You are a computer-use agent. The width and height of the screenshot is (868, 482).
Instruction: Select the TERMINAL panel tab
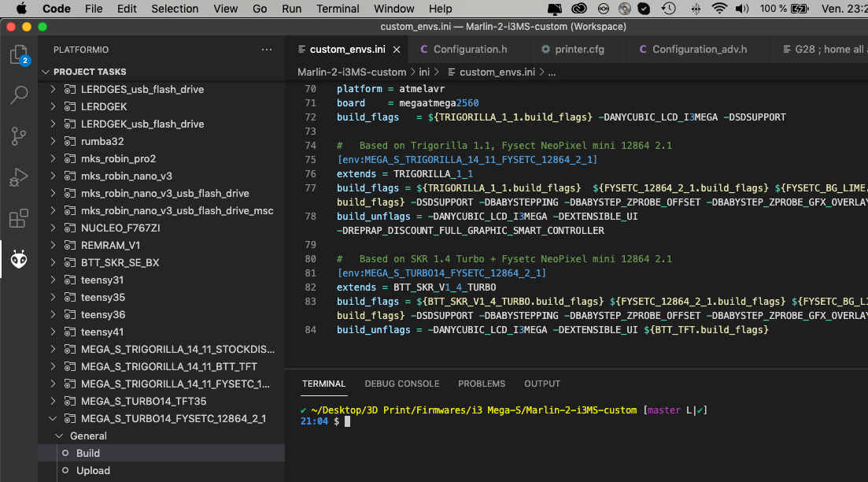point(324,384)
